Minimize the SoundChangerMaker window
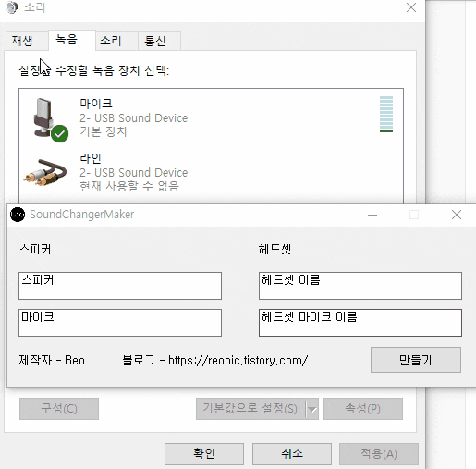 tap(372, 215)
